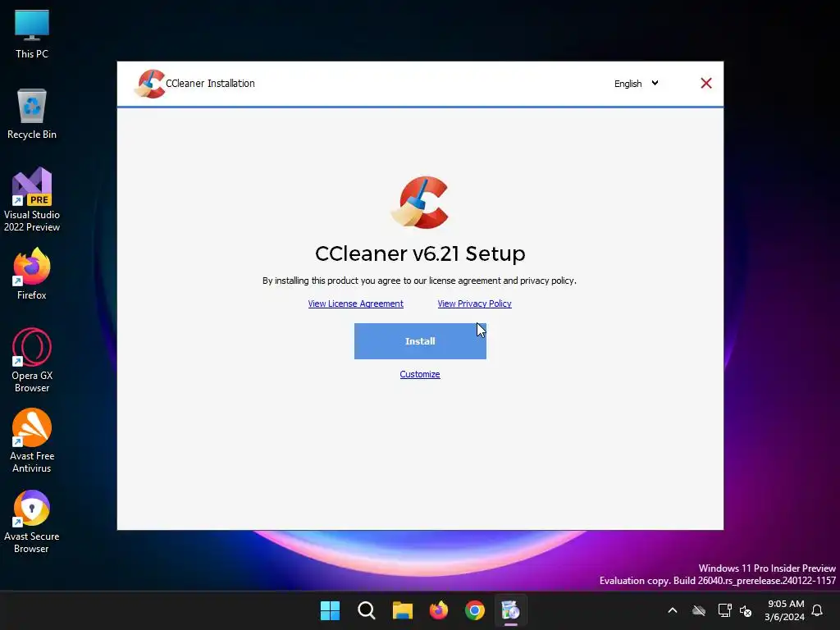This screenshot has width=840, height=630.
Task: Click the 'CCleaner v6.21 Setup' heading
Action: point(420,253)
